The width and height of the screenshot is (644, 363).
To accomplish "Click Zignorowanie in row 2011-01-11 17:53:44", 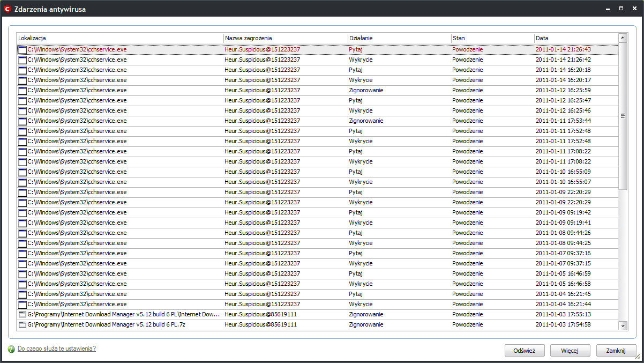I will [x=366, y=121].
